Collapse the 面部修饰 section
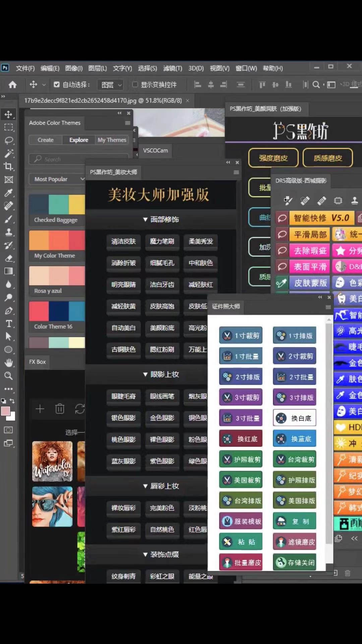 coord(161,219)
